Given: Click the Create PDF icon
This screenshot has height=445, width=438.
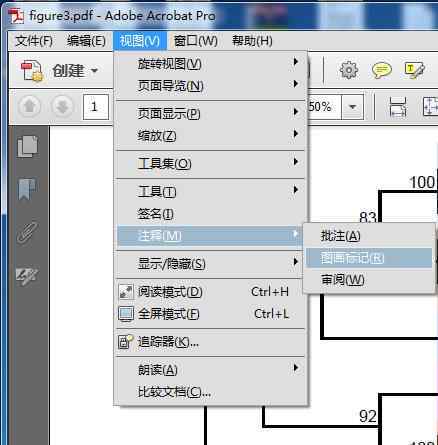Looking at the screenshot, I should click(x=32, y=71).
